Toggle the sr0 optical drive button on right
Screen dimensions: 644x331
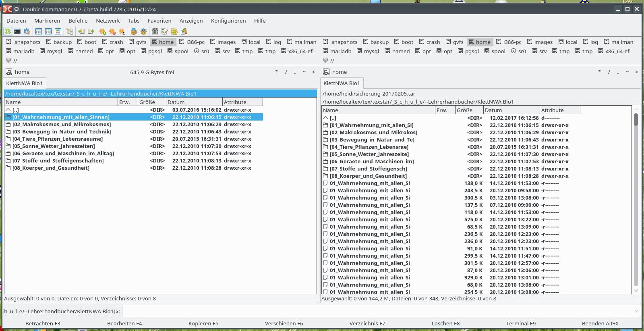point(518,51)
